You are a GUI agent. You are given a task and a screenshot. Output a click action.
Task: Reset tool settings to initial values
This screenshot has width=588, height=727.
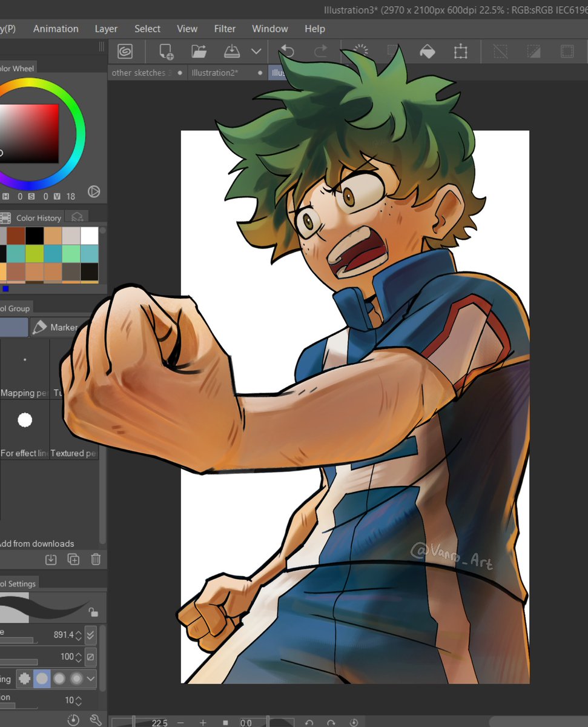(x=73, y=720)
